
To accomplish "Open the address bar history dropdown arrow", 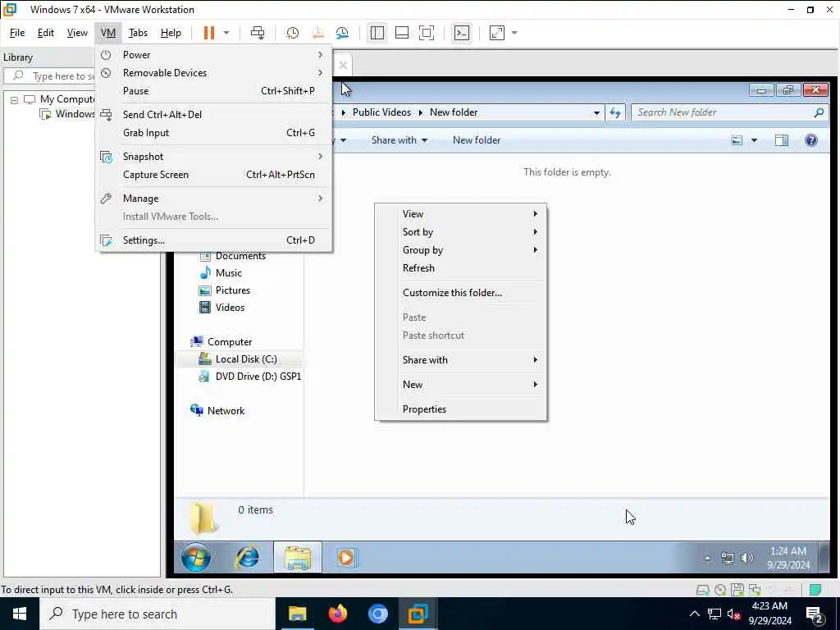I will (x=596, y=112).
